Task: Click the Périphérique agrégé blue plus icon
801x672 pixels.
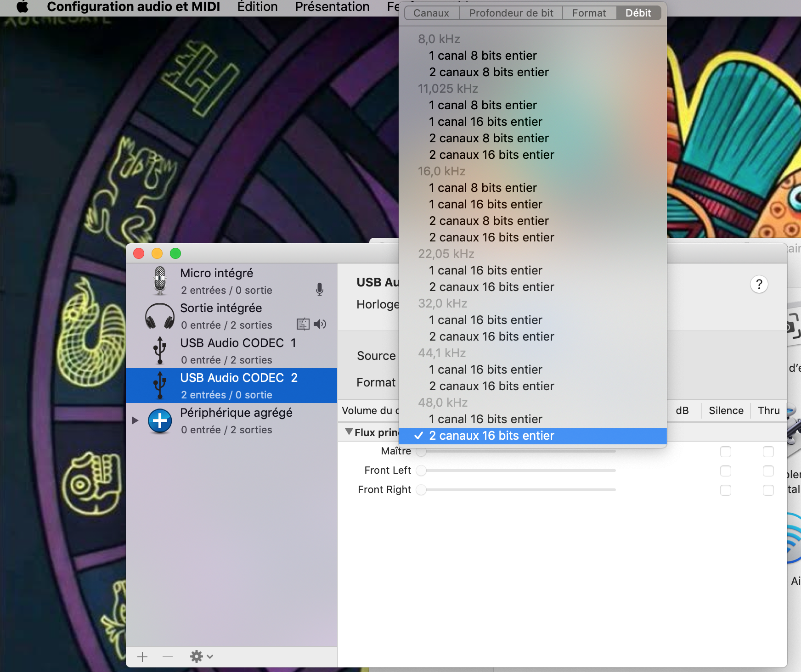Action: pos(160,420)
